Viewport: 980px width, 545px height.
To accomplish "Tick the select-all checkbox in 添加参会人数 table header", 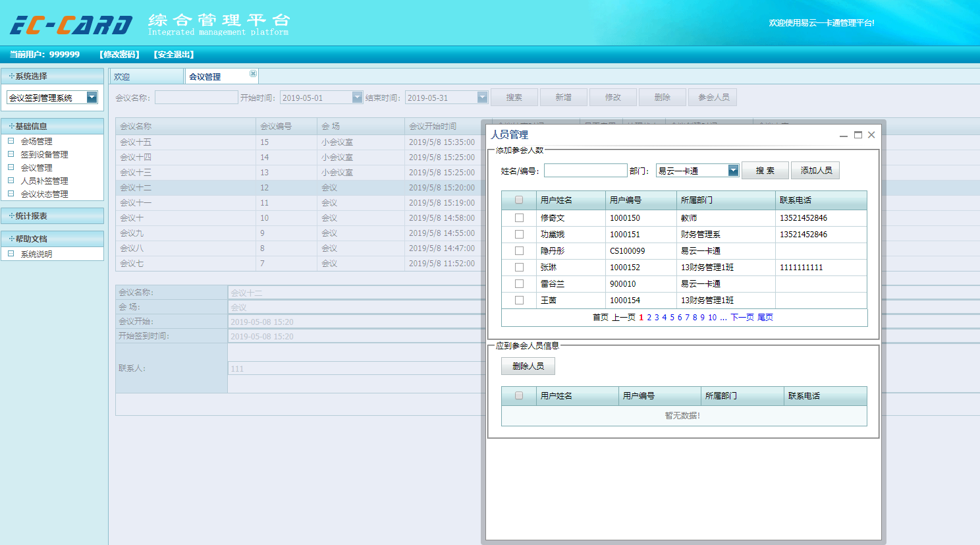I will [x=519, y=200].
